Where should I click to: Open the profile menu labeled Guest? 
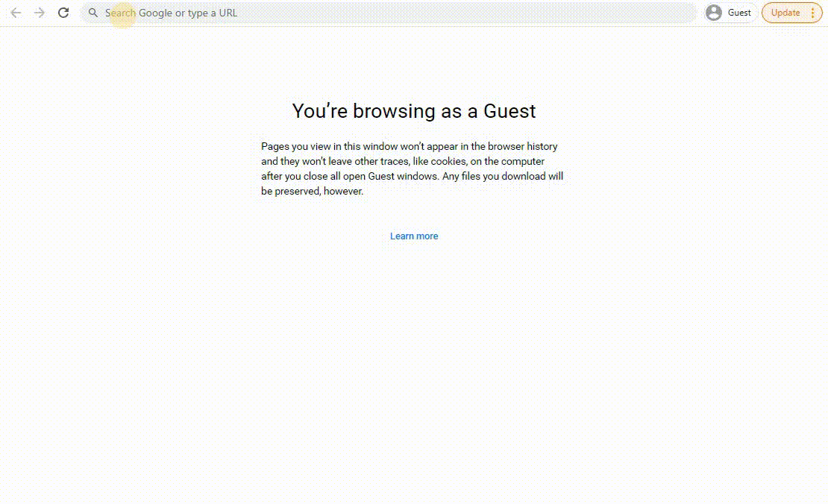[x=727, y=13]
